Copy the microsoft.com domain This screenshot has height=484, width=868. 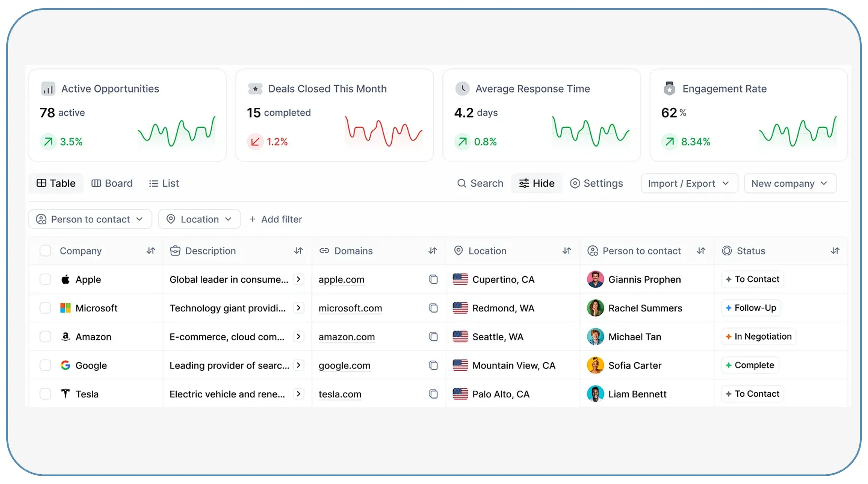433,308
